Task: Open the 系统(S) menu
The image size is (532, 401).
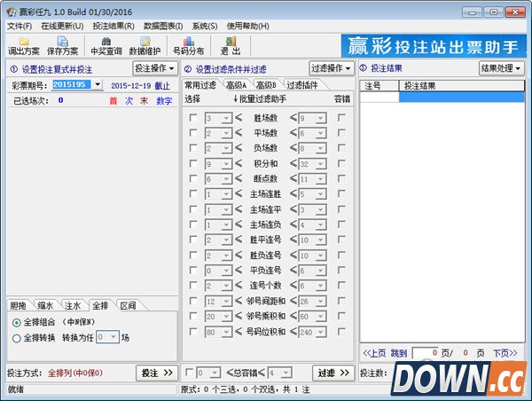Action: click(205, 26)
